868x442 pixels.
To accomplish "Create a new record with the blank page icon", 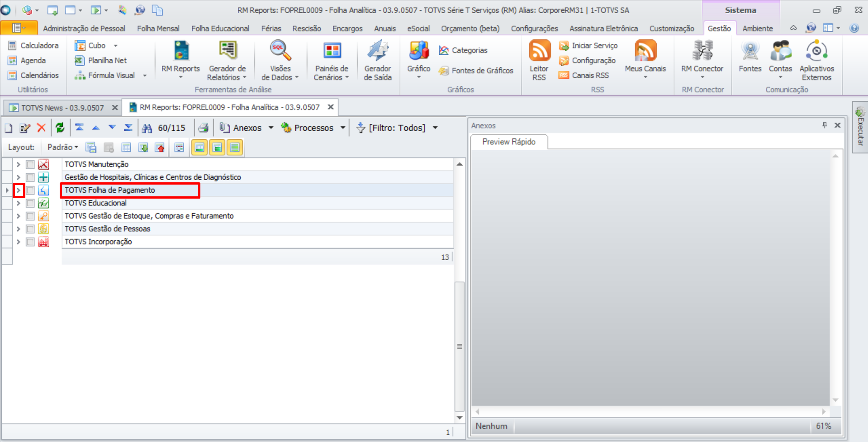I will pos(9,128).
